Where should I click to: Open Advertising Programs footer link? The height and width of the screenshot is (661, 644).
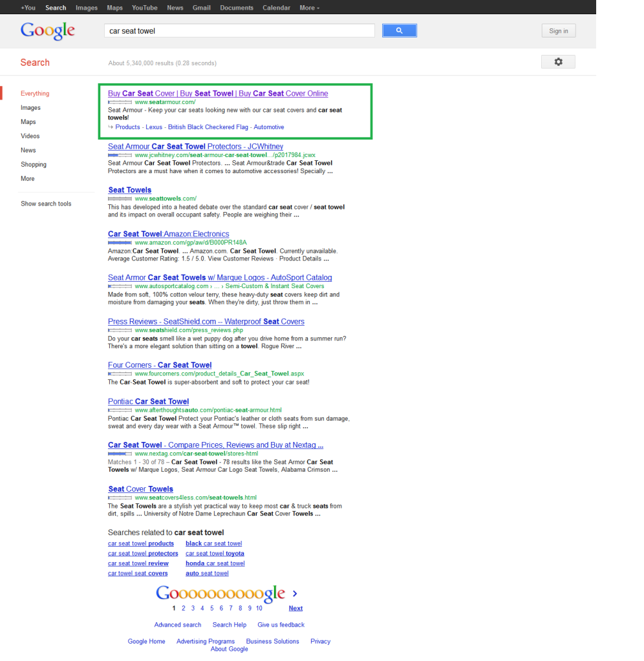coord(206,641)
